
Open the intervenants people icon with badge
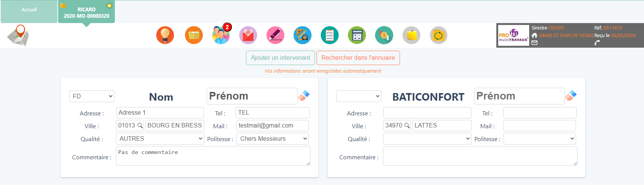pyautogui.click(x=221, y=36)
